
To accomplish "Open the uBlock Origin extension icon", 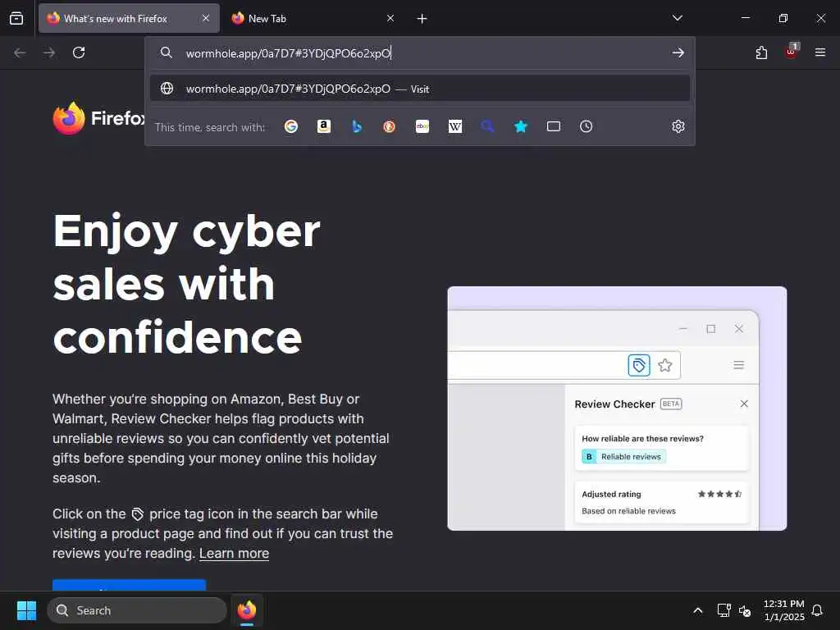I will (x=792, y=52).
